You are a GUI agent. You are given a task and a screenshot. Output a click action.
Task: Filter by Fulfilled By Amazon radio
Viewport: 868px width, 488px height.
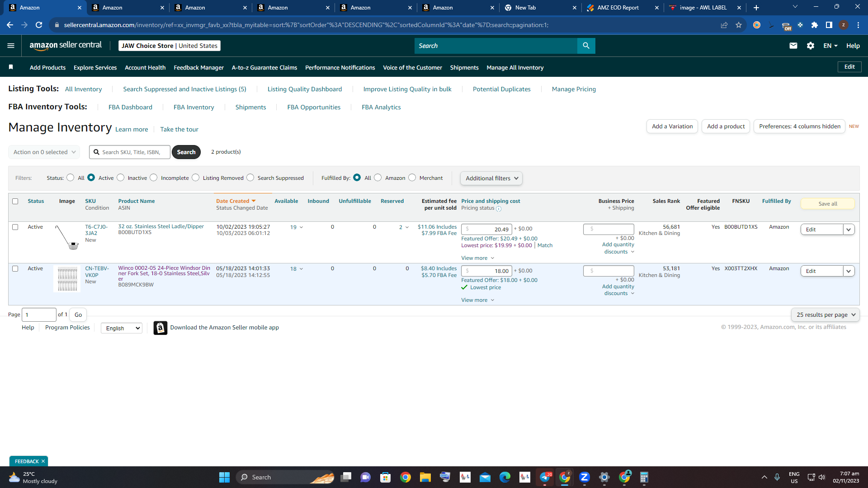click(378, 178)
